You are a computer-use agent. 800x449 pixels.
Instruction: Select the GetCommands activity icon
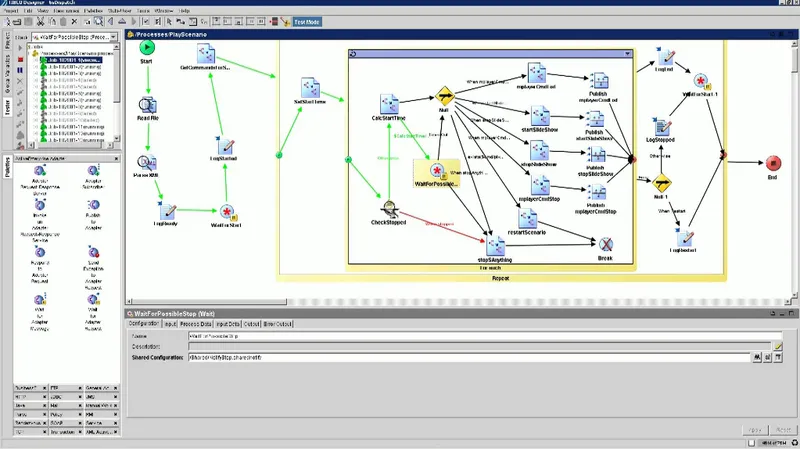point(206,54)
